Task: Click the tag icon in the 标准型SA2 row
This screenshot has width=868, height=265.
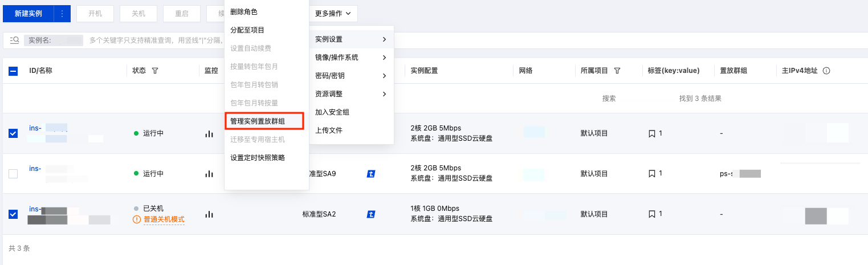Action: pyautogui.click(x=652, y=214)
